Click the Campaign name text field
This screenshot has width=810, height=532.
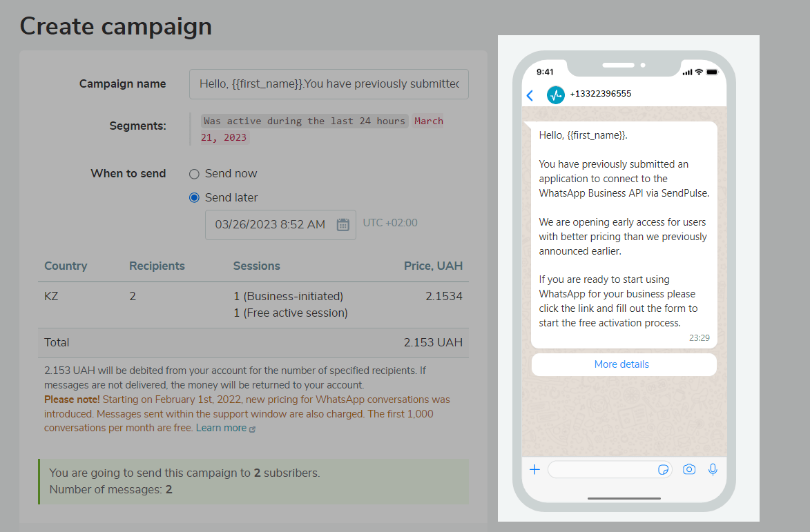(x=329, y=84)
